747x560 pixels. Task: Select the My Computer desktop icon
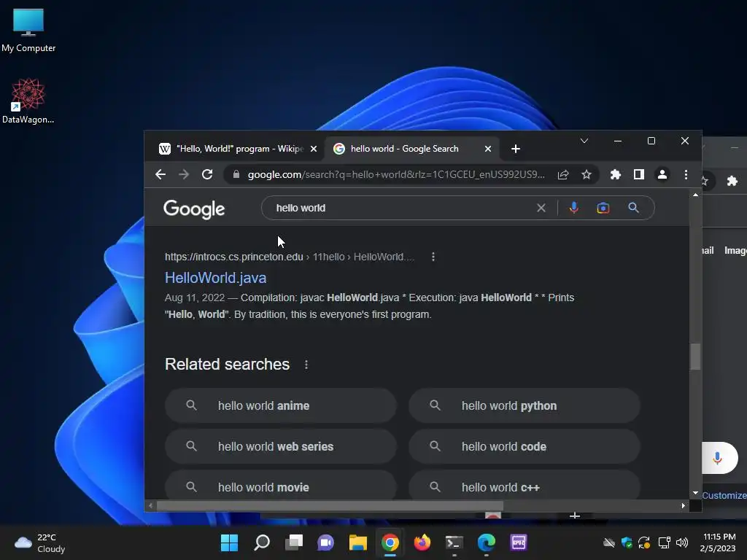(28, 31)
